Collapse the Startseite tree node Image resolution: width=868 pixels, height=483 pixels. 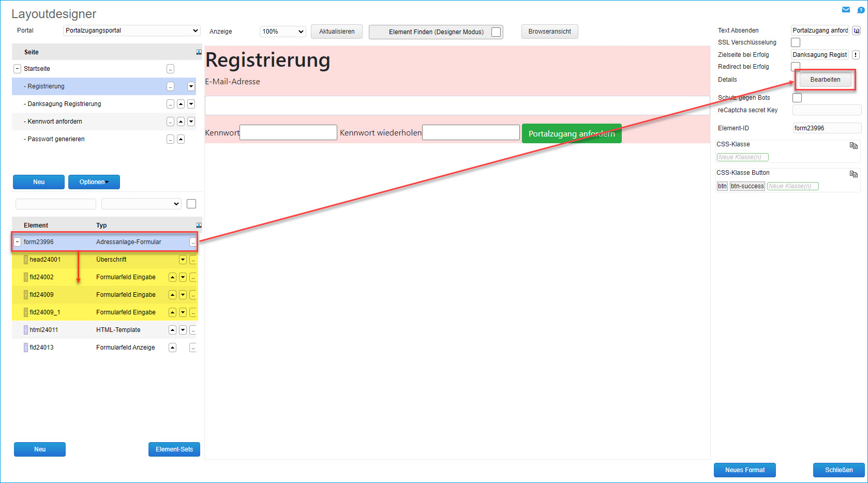coord(17,69)
